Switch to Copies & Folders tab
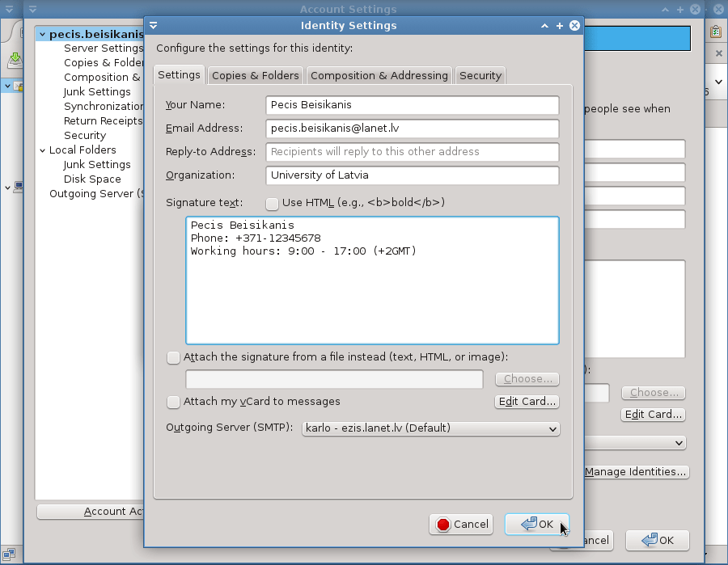 pyautogui.click(x=256, y=76)
